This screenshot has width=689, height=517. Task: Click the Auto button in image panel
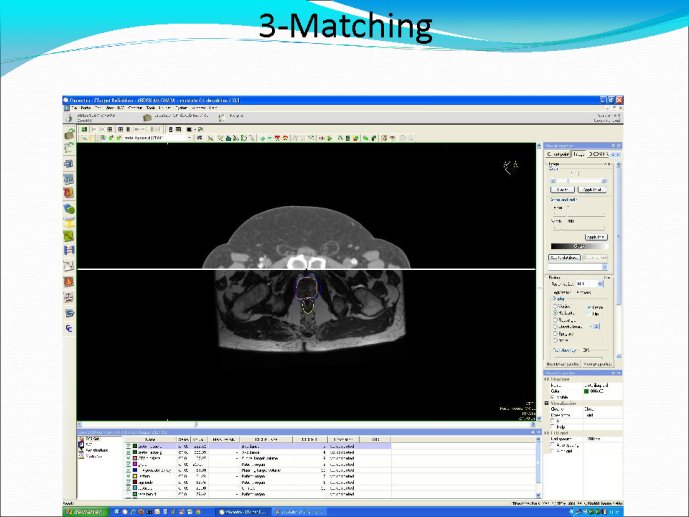click(x=562, y=189)
